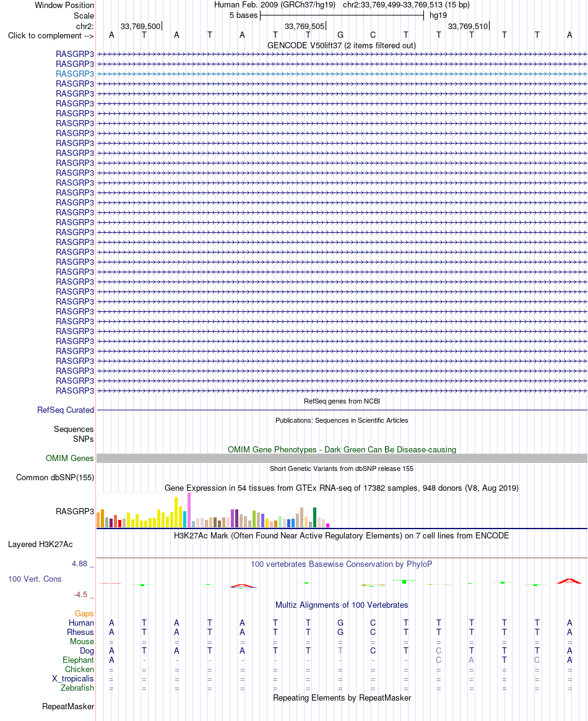Click the RefSeq Curated track label
The width and height of the screenshot is (588, 721).
click(66, 410)
